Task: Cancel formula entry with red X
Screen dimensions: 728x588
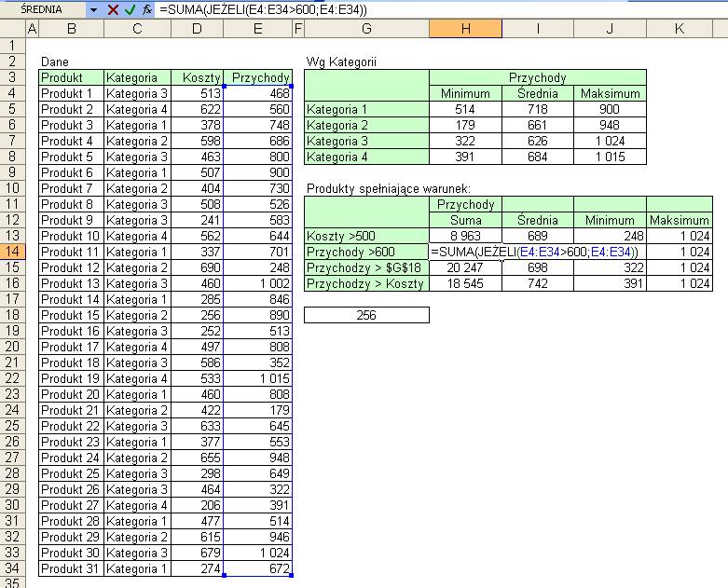Action: [113, 9]
